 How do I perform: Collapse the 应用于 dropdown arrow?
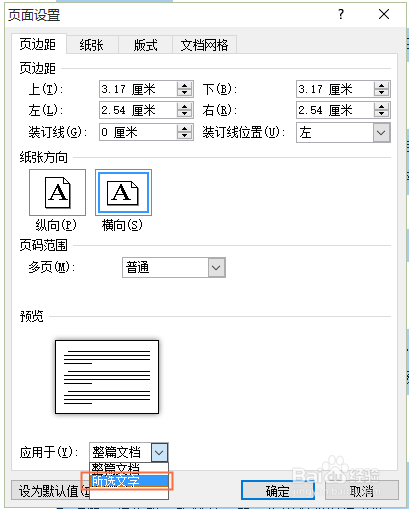click(159, 452)
